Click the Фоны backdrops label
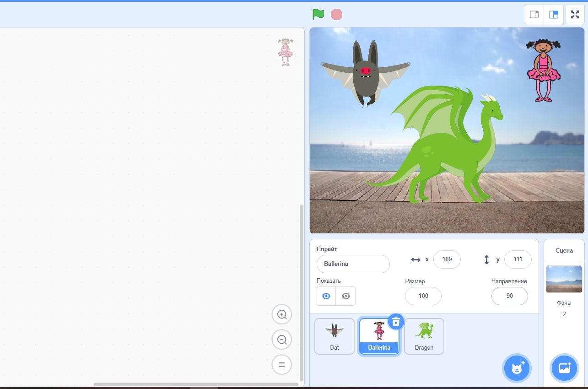The width and height of the screenshot is (588, 389). click(x=564, y=303)
